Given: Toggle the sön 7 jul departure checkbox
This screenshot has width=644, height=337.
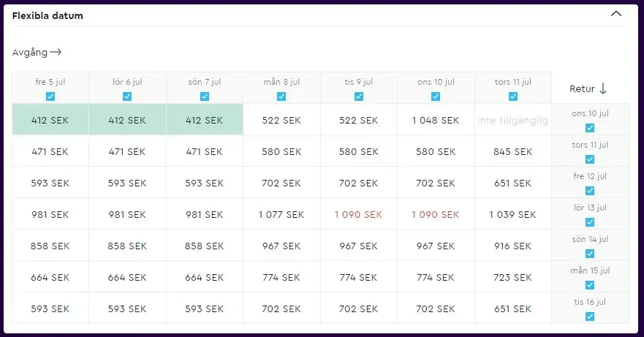Looking at the screenshot, I should point(205,96).
